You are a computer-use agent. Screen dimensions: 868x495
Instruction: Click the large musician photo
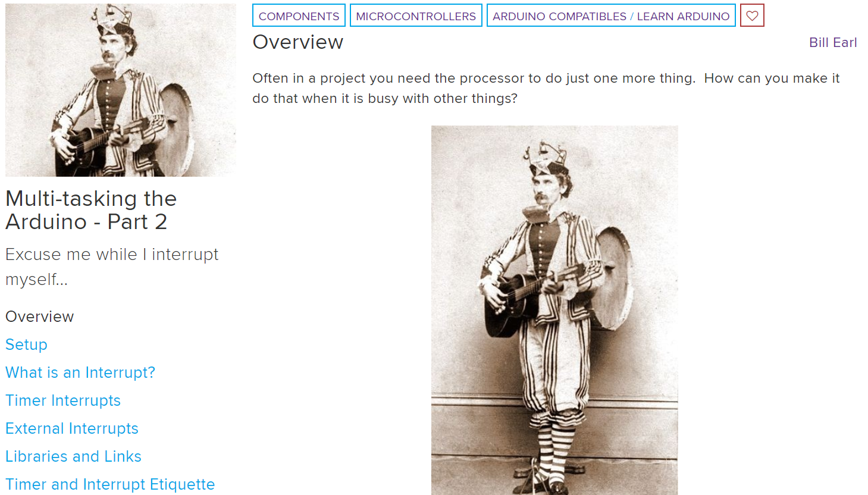[x=554, y=310]
